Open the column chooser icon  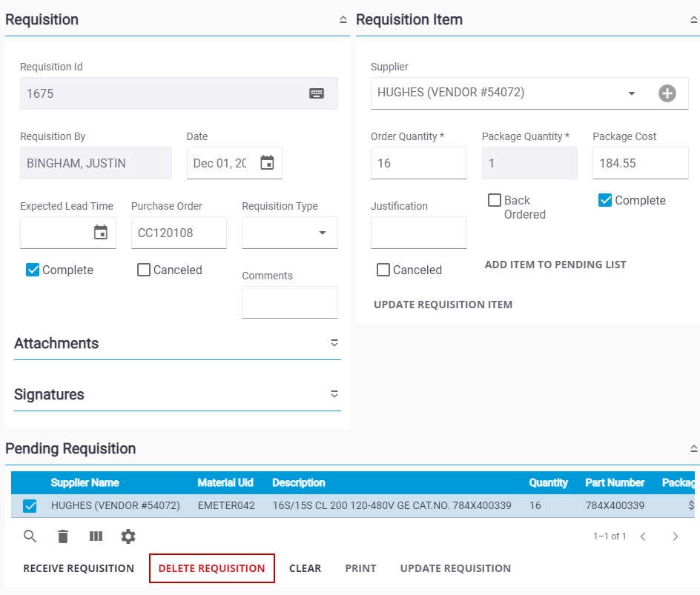click(96, 536)
